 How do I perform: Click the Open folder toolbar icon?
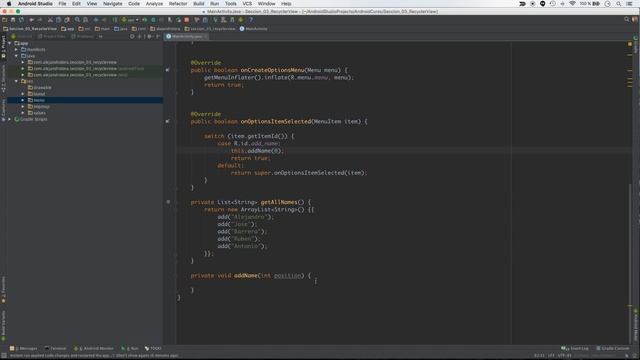pyautogui.click(x=4, y=20)
